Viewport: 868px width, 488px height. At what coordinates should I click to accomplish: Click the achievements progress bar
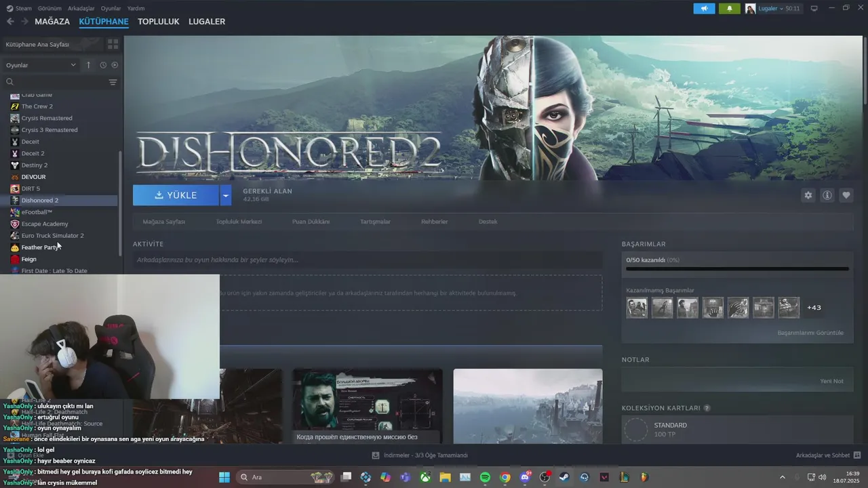pyautogui.click(x=737, y=268)
